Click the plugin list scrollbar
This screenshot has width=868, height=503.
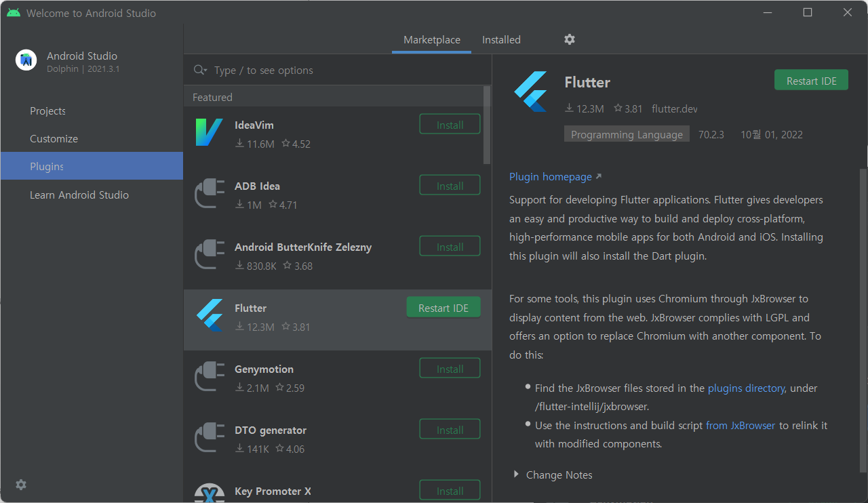(487, 125)
